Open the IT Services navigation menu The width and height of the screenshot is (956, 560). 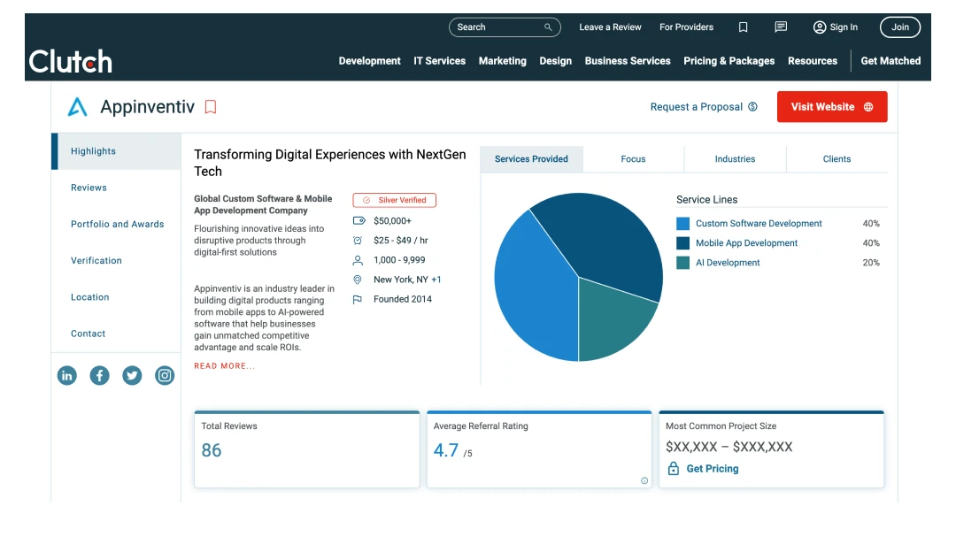439,61
